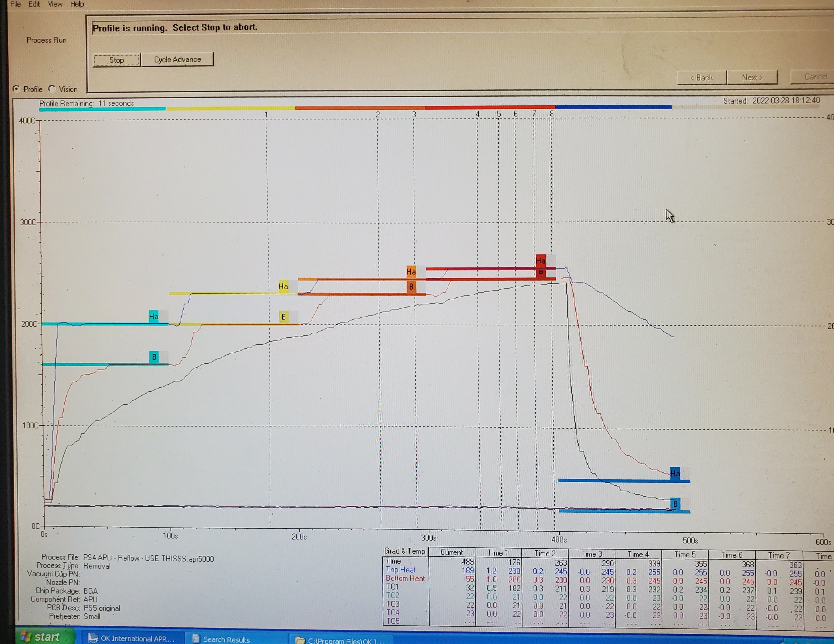The image size is (834, 644).
Task: Click the Stop button to abort profile
Action: 117,60
